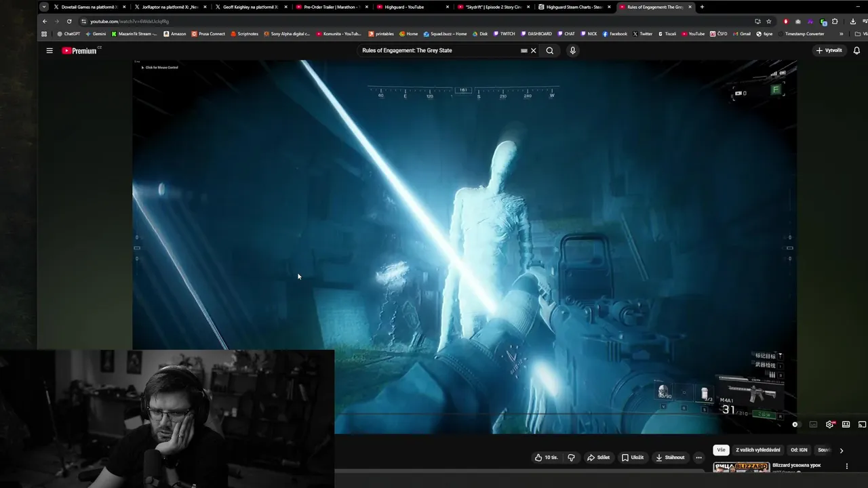Go back in browser history

coord(45,21)
